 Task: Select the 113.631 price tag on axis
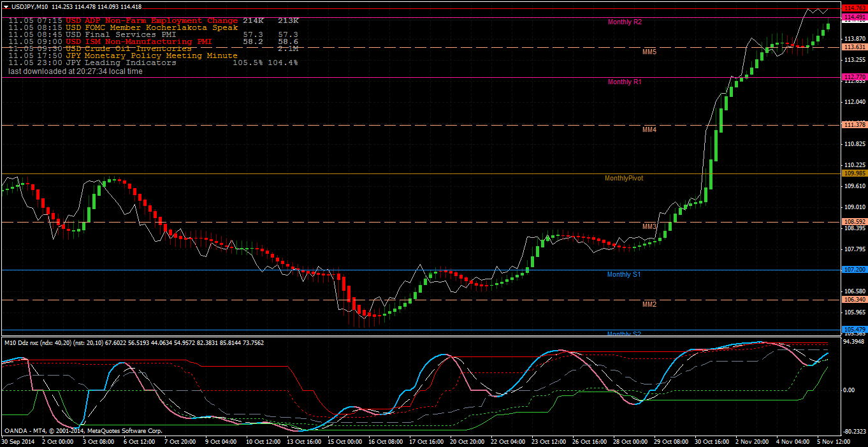854,47
